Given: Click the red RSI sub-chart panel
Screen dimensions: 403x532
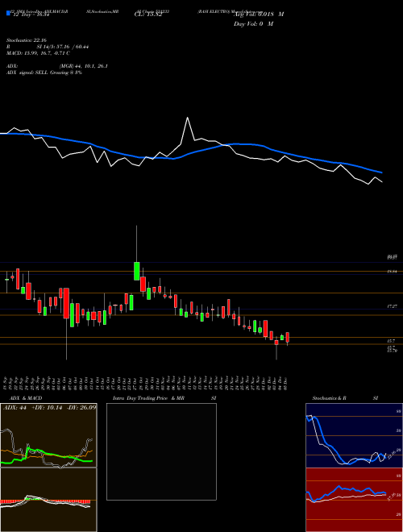Looking at the screenshot, I should [354, 500].
